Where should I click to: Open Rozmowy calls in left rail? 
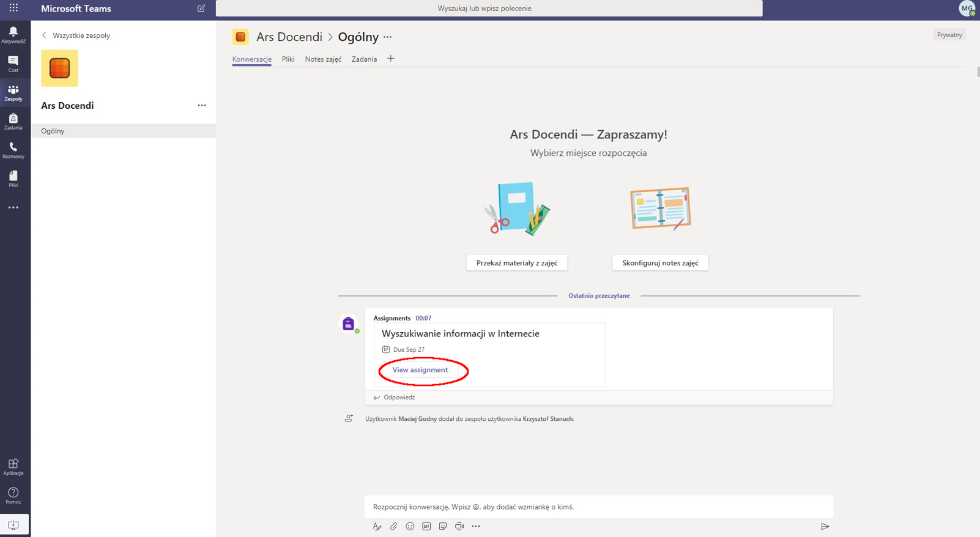13,150
